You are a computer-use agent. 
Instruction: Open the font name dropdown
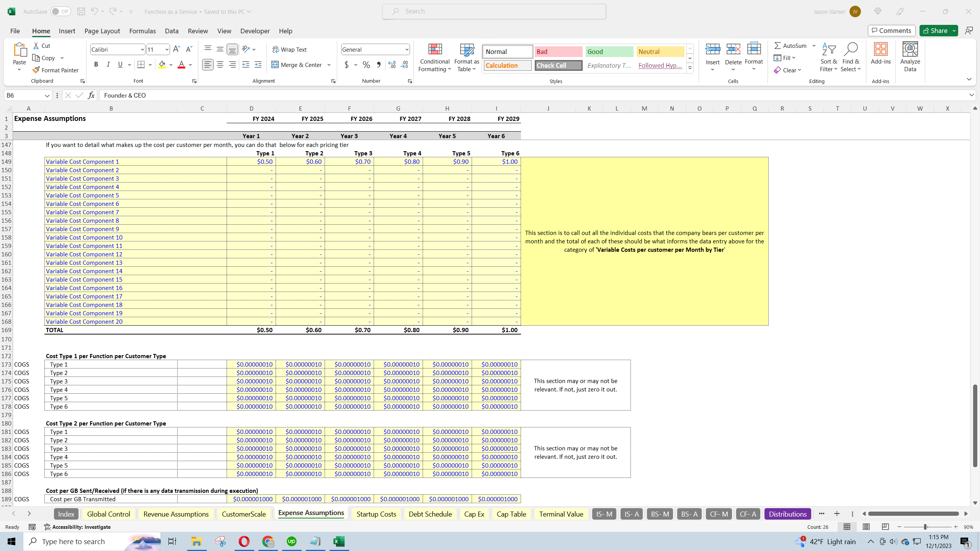(142, 49)
